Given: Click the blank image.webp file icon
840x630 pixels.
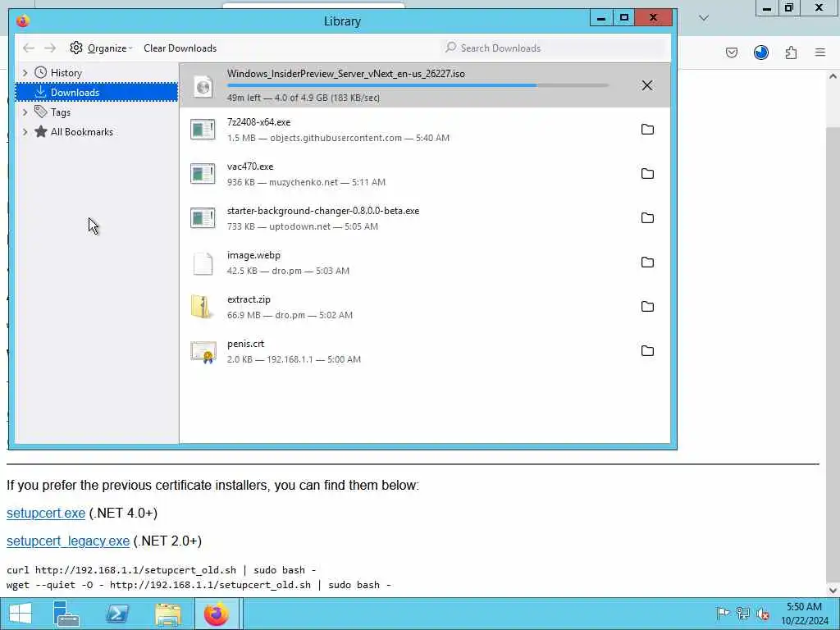Looking at the screenshot, I should coord(203,263).
